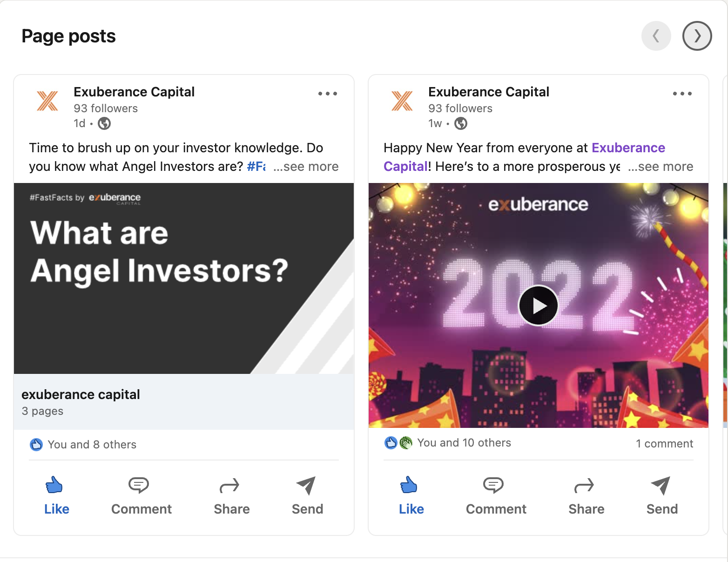Share the Angel Investors post
This screenshot has height=562, width=728.
point(231,495)
